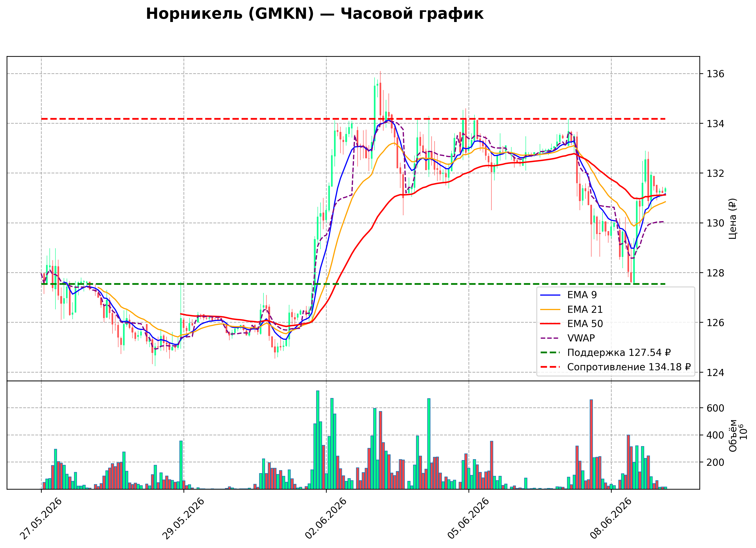The image size is (756, 548).
Task: Click the price axis label 128
Action: point(715,273)
